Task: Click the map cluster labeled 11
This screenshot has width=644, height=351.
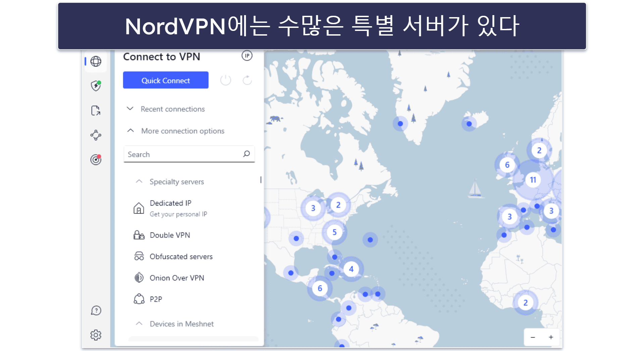Action: point(533,180)
